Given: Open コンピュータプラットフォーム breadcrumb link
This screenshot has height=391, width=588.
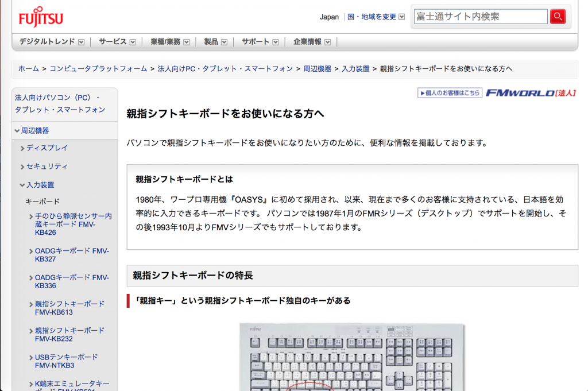Looking at the screenshot, I should [98, 68].
